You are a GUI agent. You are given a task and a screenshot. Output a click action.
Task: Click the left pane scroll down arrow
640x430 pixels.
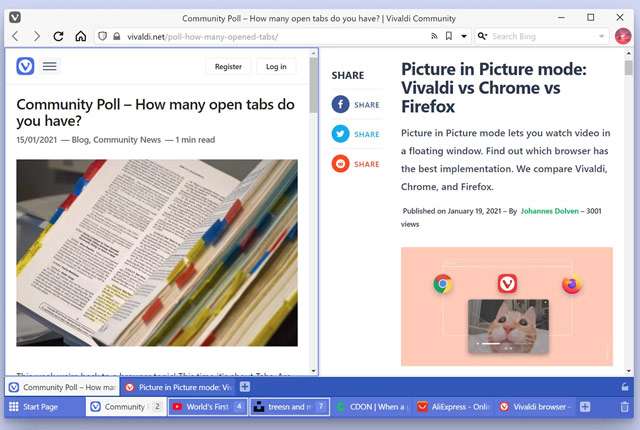pyautogui.click(x=313, y=371)
